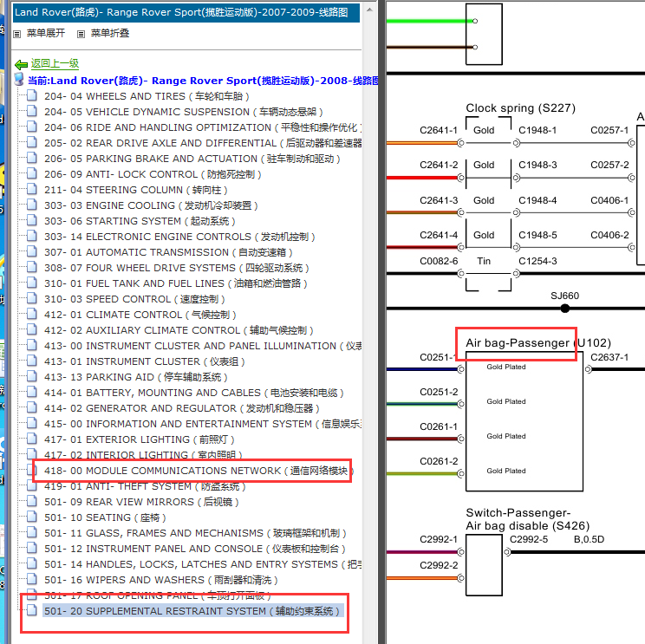Open 206-05 PARKING BRAKE AND ACTUATION
Viewport: 645px width, 644px height.
192,159
